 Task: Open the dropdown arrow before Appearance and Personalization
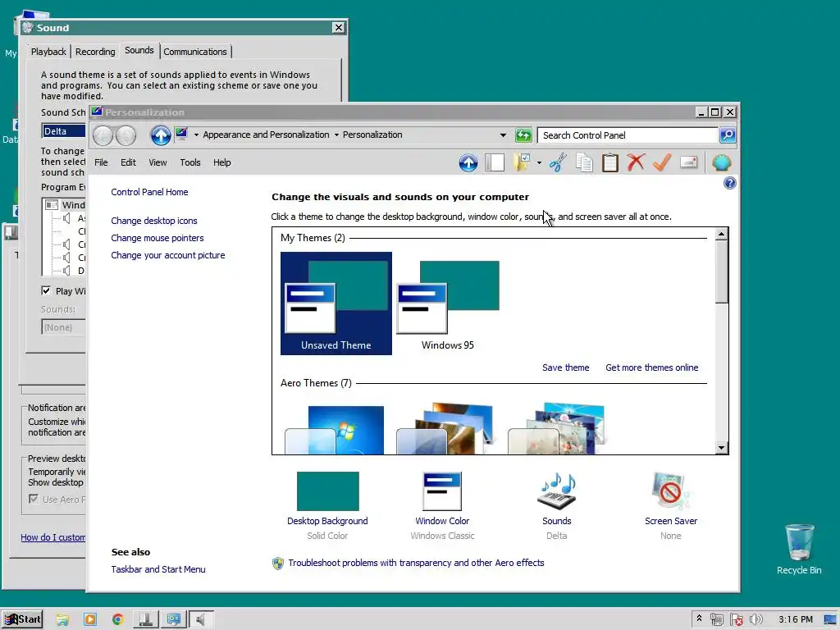[x=196, y=135]
